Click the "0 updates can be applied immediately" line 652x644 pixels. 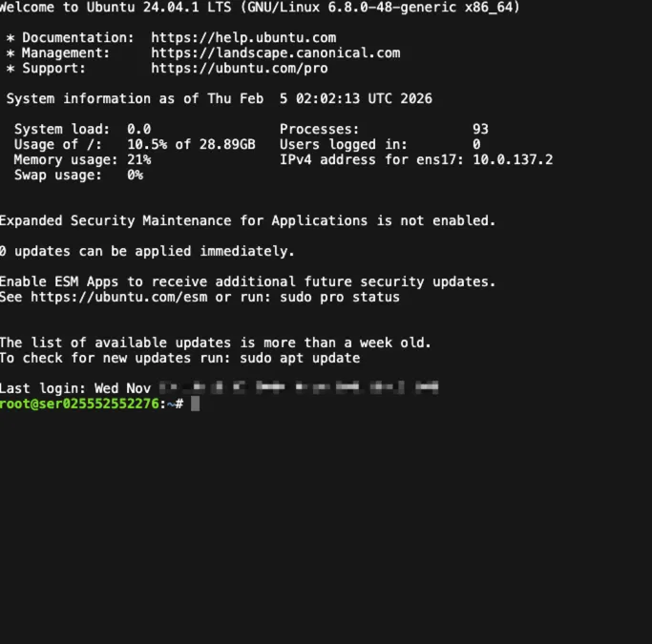(x=147, y=251)
